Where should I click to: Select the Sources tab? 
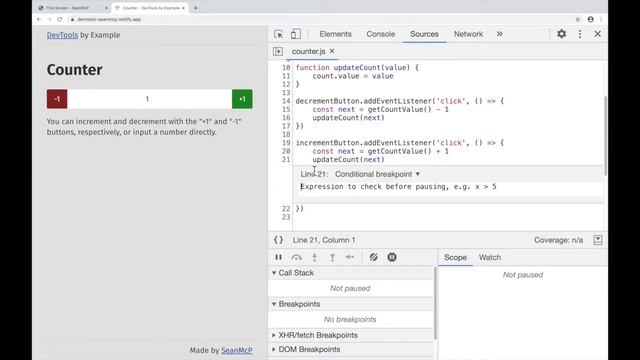click(424, 34)
